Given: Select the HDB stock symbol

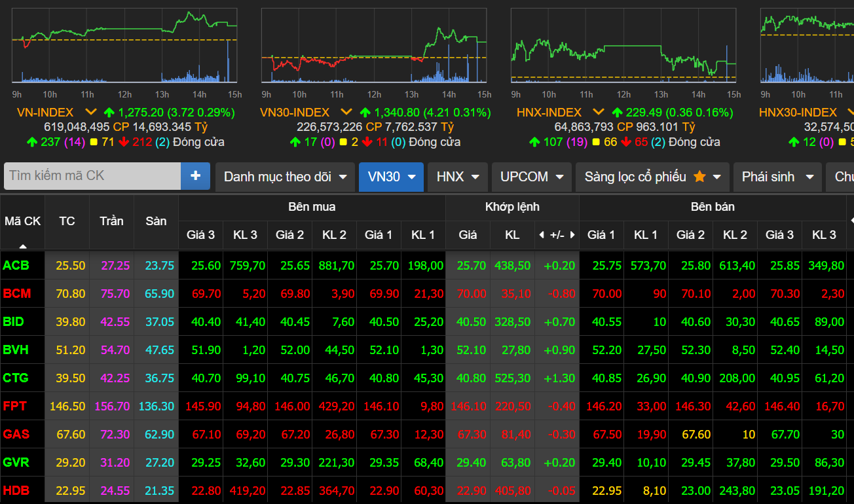Looking at the screenshot, I should point(16,490).
